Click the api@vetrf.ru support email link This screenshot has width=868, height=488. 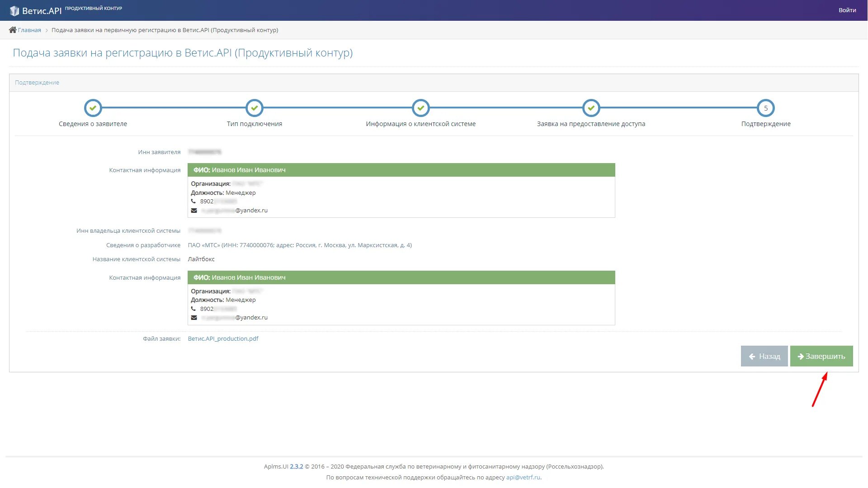point(523,477)
